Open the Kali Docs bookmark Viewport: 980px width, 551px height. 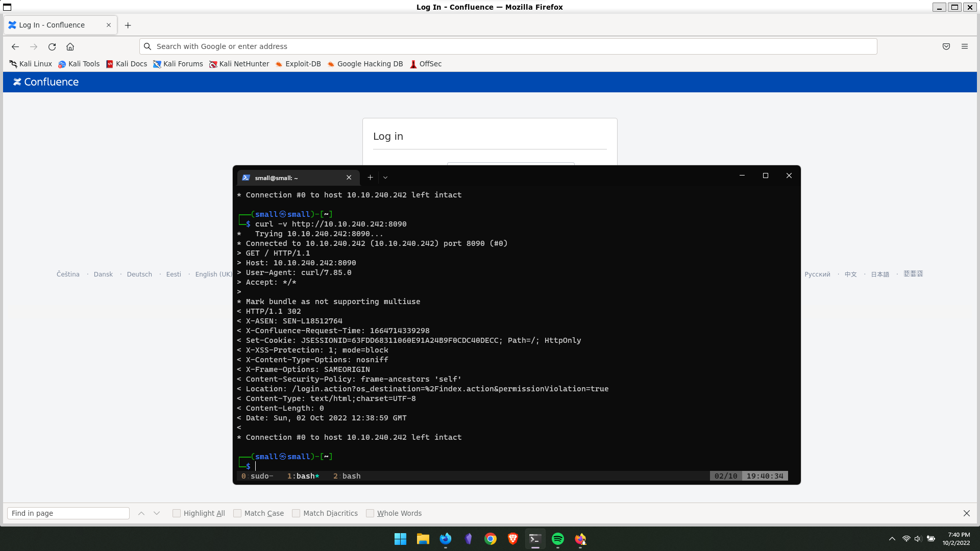127,64
